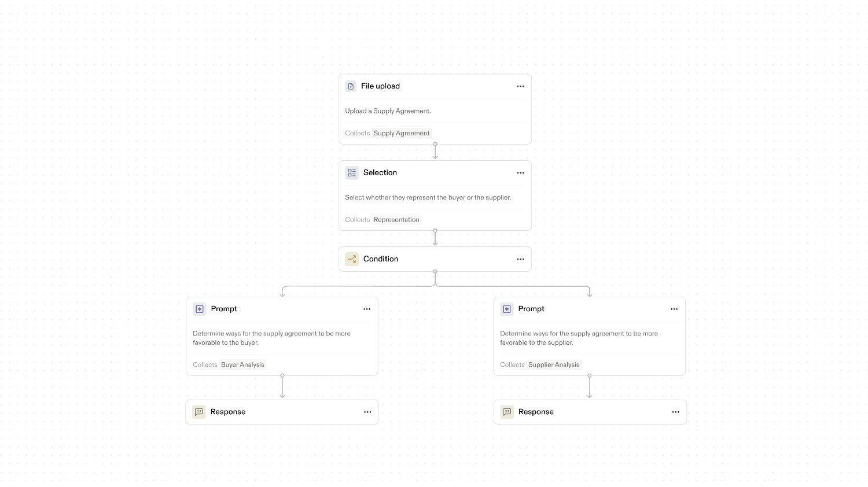Select the Representation variable tag
The image size is (868, 487).
point(396,220)
